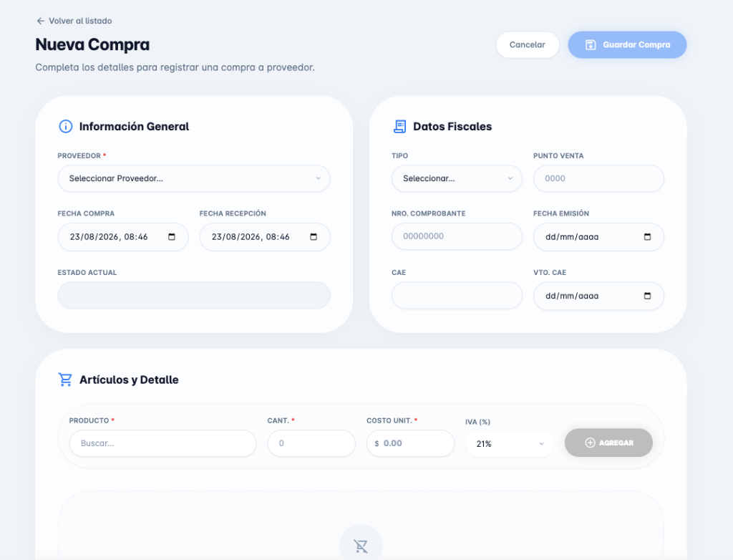Click the Nro. Comprobante input field
The width and height of the screenshot is (733, 560).
pos(457,236)
